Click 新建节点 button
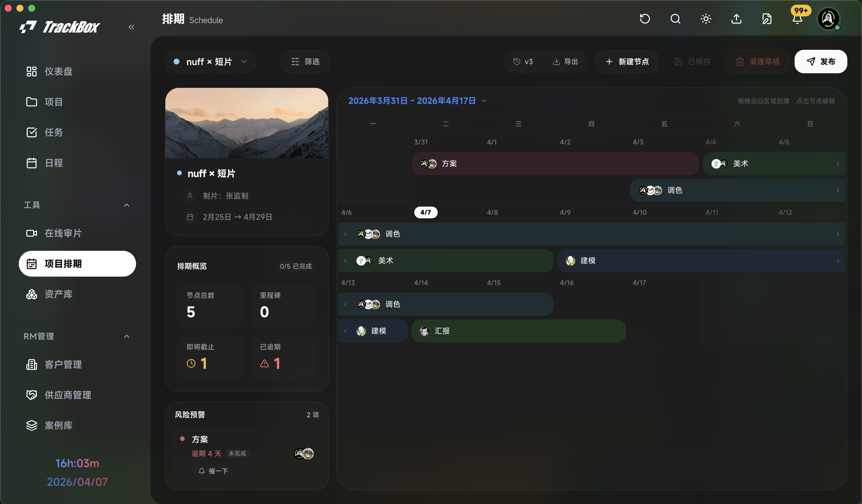This screenshot has height=504, width=862. coord(627,62)
